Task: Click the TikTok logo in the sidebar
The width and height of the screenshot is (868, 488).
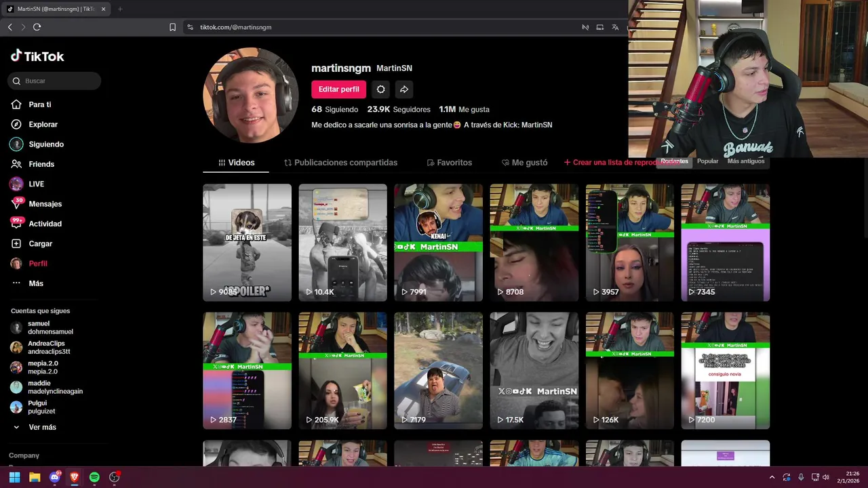Action: coord(37,56)
